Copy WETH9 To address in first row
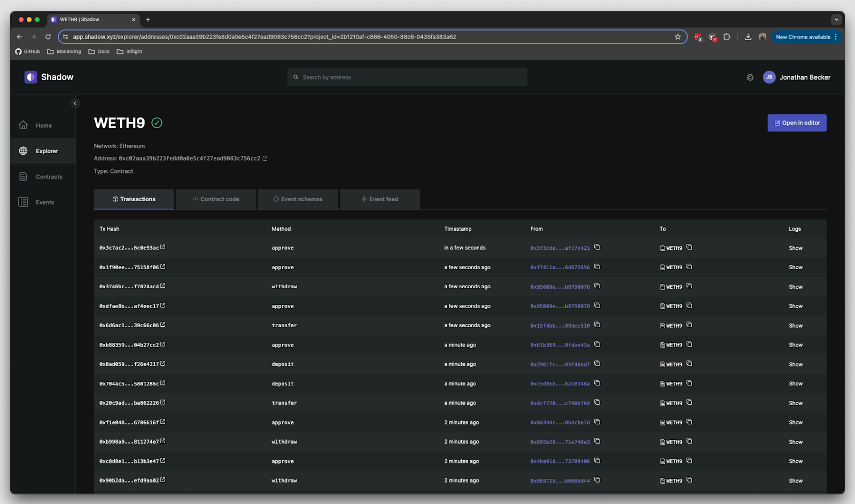855x504 pixels. [x=689, y=247]
